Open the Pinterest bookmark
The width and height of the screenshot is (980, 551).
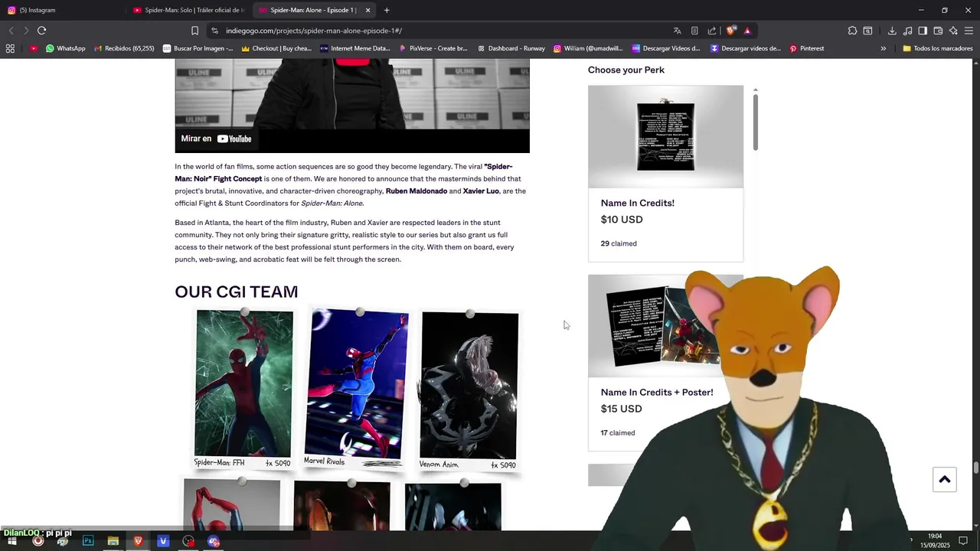click(x=806, y=48)
